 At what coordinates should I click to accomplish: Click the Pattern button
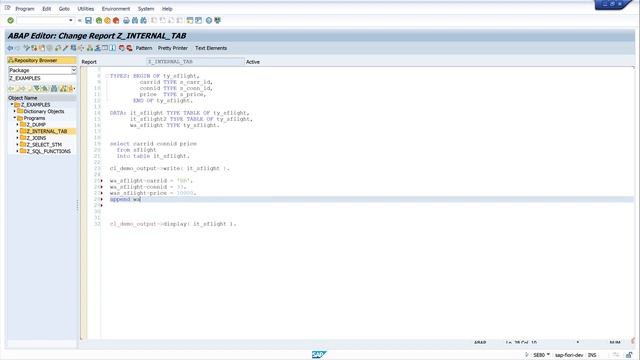click(x=144, y=48)
